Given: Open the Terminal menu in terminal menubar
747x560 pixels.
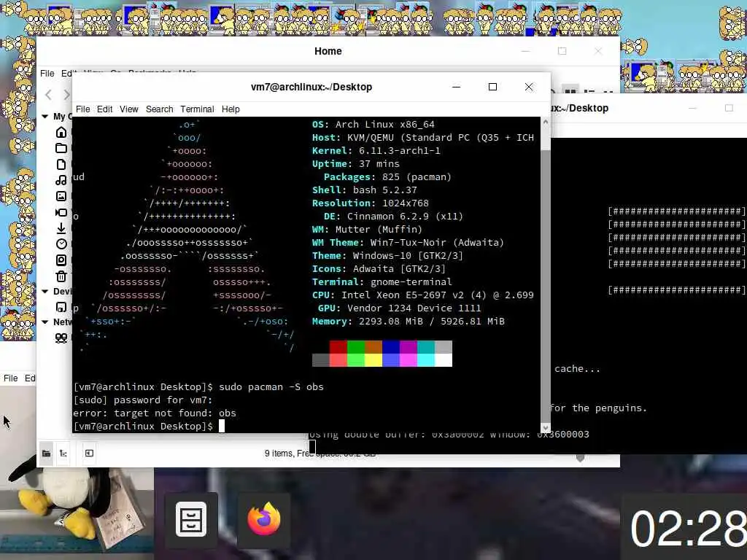Looking at the screenshot, I should click(x=197, y=109).
